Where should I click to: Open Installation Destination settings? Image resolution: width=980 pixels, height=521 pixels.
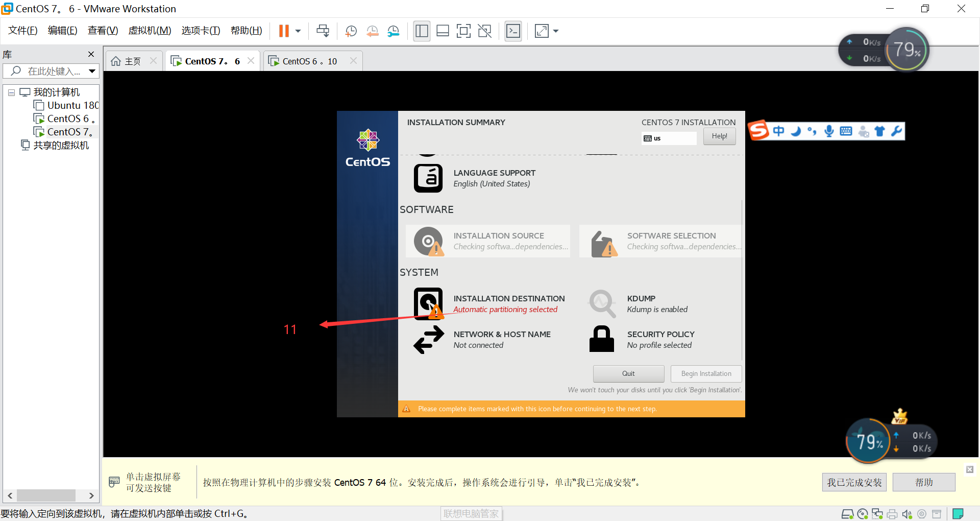click(x=489, y=304)
